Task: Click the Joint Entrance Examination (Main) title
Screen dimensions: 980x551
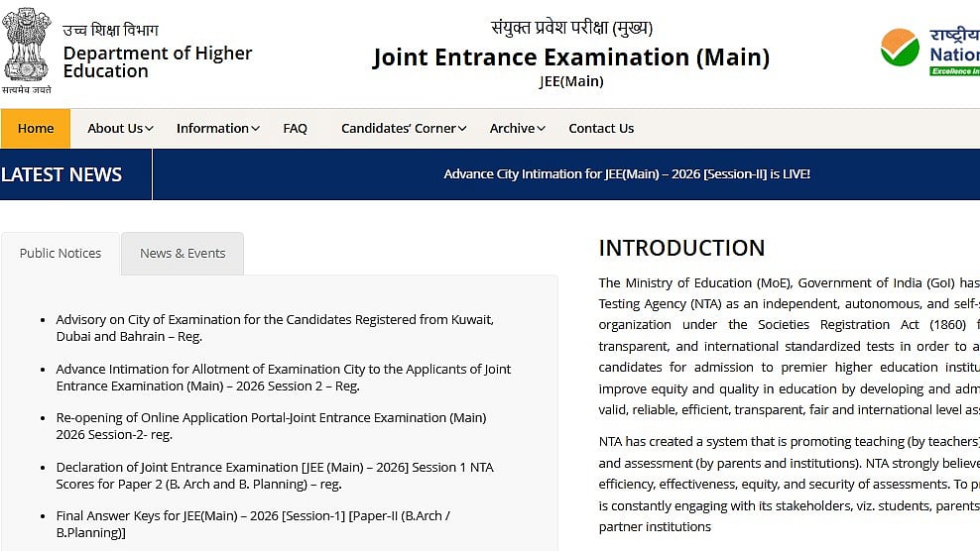Action: (x=570, y=57)
